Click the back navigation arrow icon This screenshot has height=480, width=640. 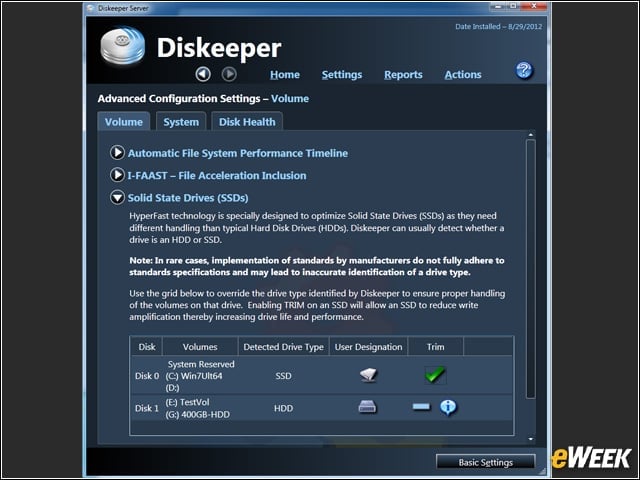pos(203,74)
